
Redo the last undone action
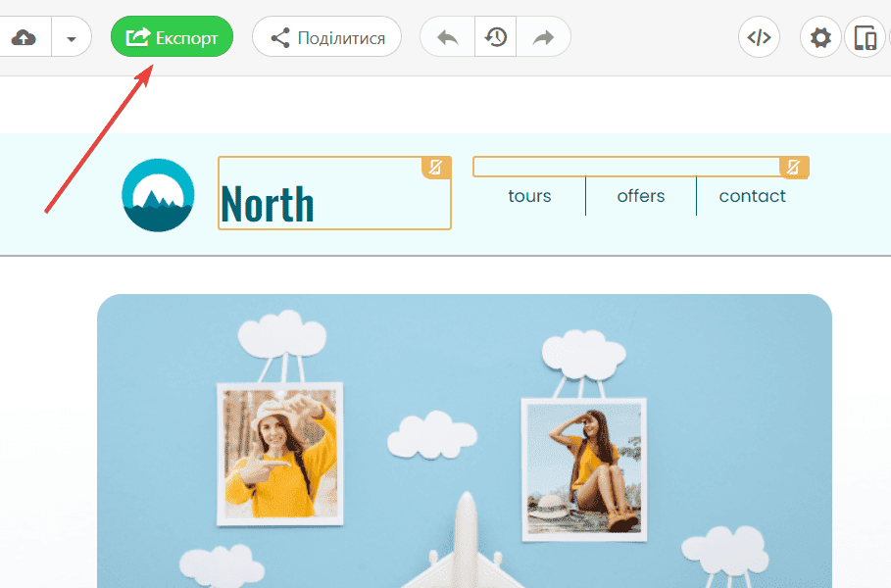pos(542,38)
